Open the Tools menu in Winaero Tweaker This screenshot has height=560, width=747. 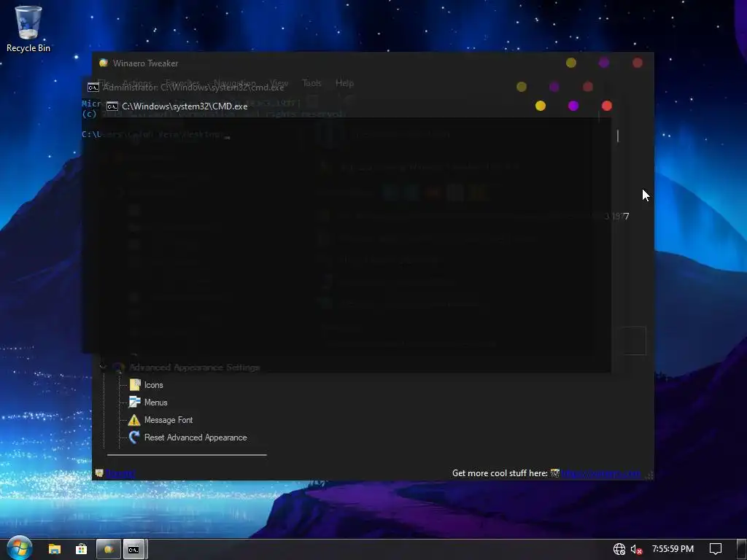point(311,83)
